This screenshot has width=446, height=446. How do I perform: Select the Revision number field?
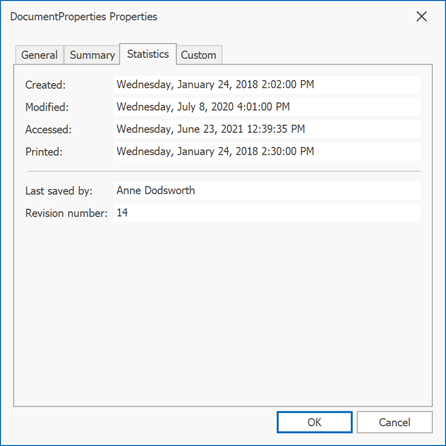267,213
